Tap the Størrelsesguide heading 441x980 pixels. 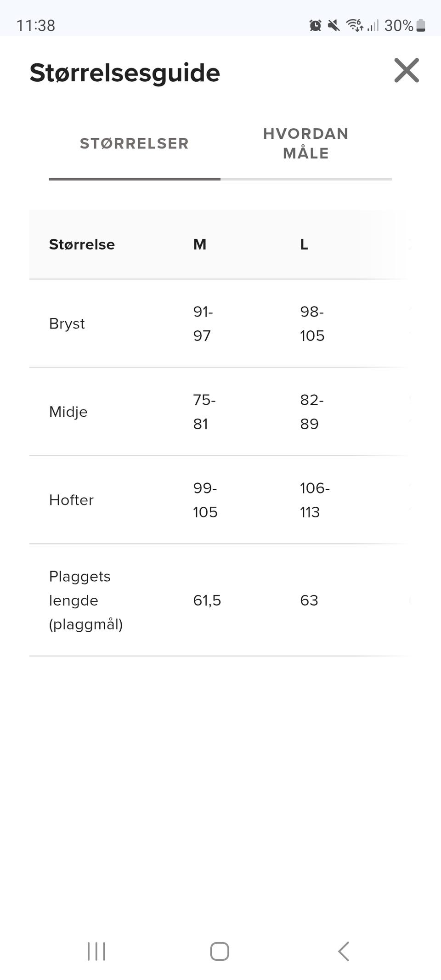(125, 73)
